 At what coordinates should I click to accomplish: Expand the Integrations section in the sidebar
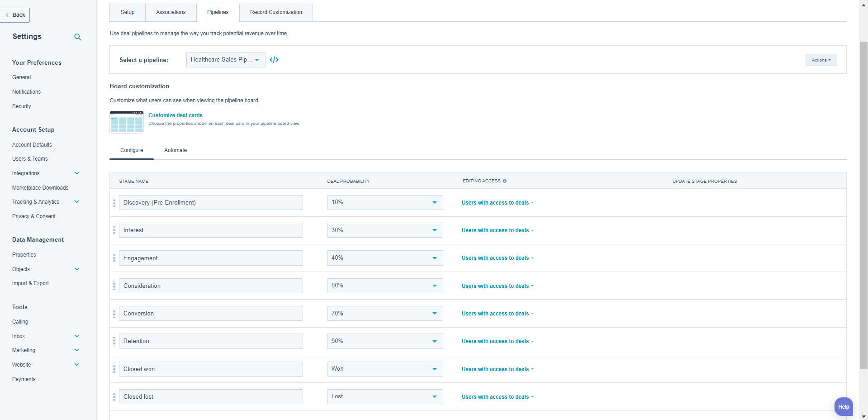[x=76, y=173]
